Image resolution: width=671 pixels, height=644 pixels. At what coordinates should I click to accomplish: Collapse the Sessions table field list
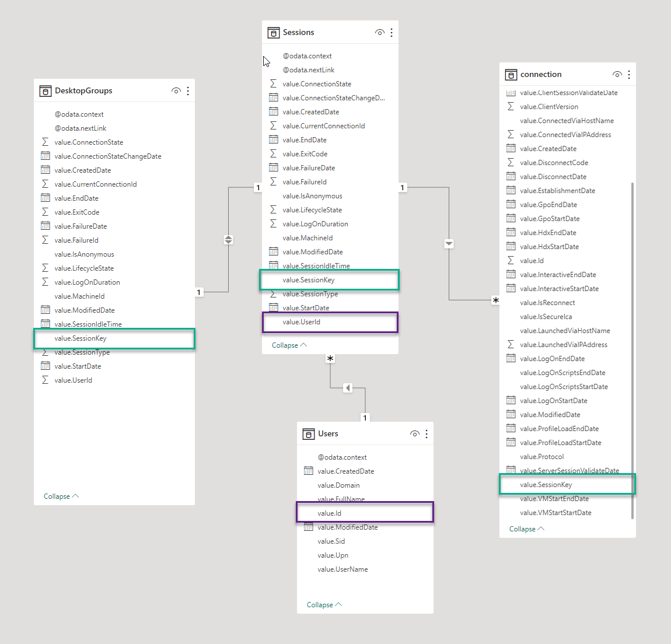coord(289,345)
